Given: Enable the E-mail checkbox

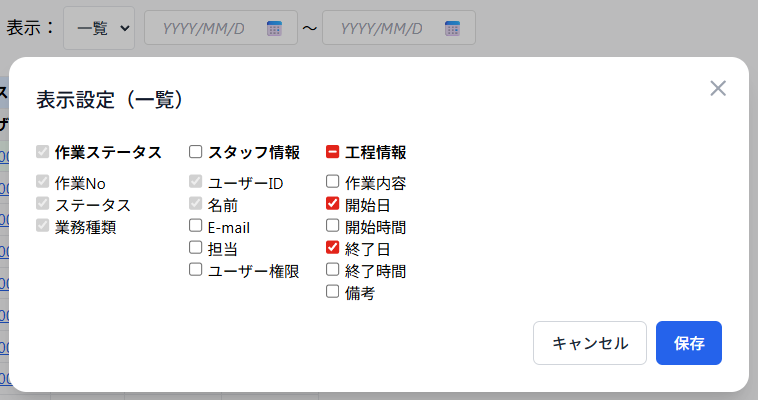Looking at the screenshot, I should pyautogui.click(x=196, y=226).
